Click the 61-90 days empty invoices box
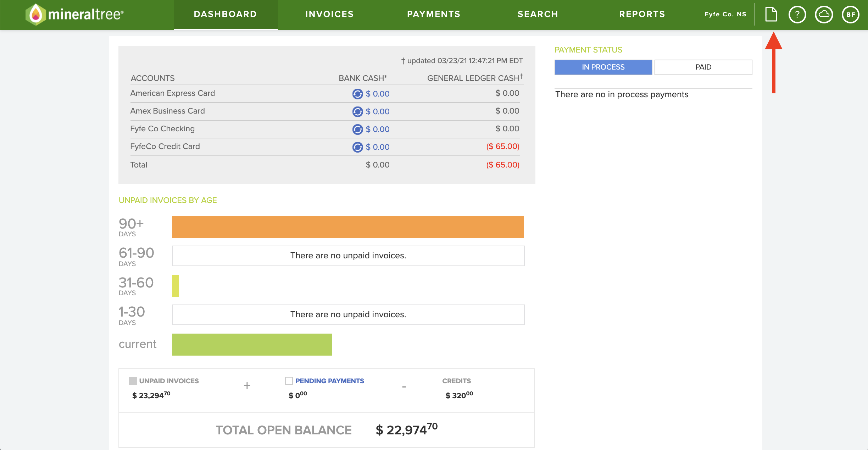Image resolution: width=868 pixels, height=450 pixels. 348,256
